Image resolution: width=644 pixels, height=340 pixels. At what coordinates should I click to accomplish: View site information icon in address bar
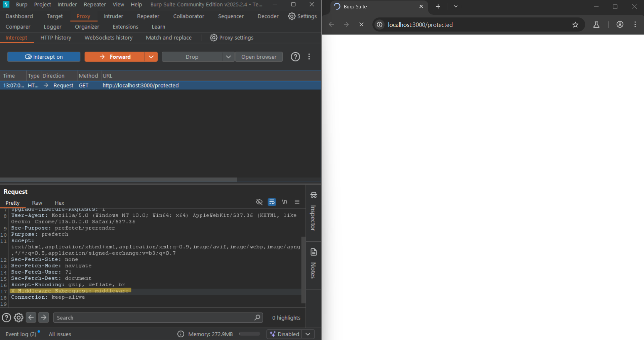click(x=379, y=25)
